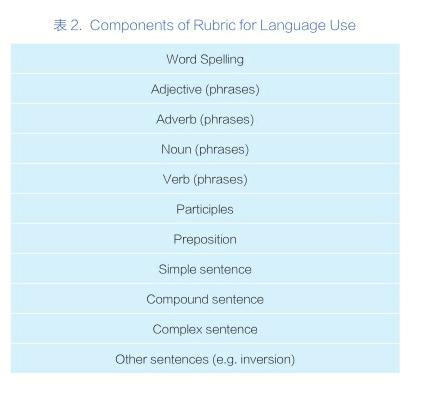Select the 'Adverb (phrases)' row
Screen dimensions: 424x394
pos(205,119)
